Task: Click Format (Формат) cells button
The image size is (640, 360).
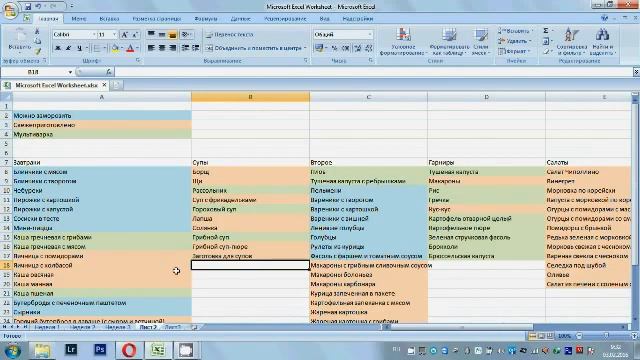Action: (x=514, y=51)
